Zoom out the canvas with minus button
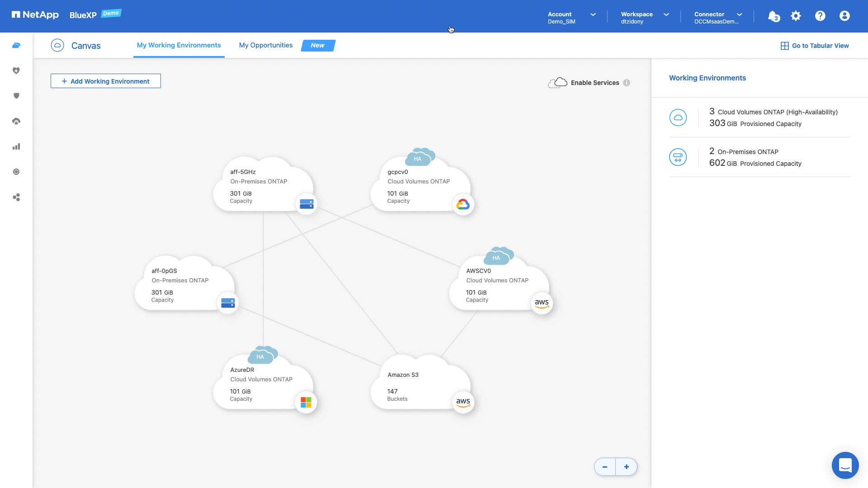868x488 pixels. click(604, 467)
